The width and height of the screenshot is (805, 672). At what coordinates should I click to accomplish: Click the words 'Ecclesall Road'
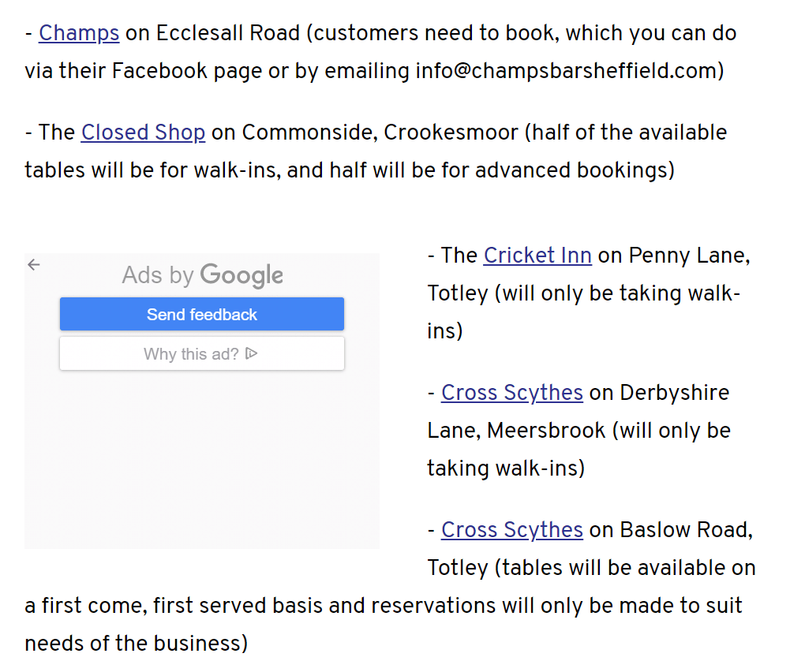tap(228, 33)
